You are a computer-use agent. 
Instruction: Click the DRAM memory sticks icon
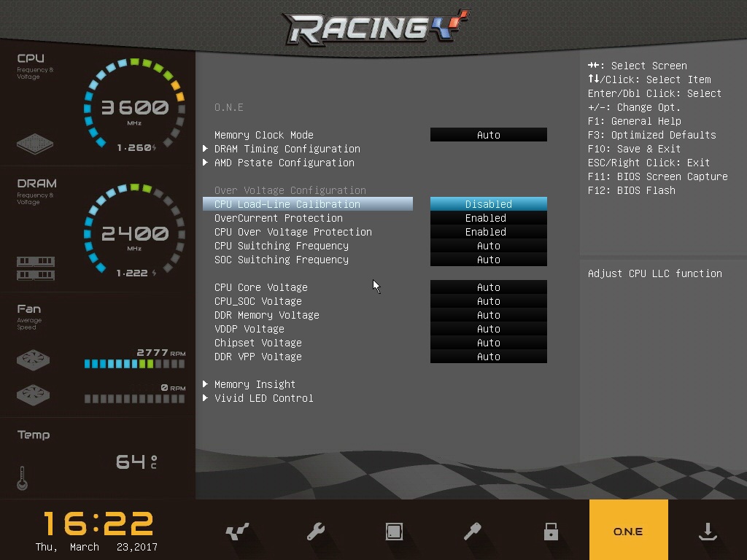[x=36, y=268]
